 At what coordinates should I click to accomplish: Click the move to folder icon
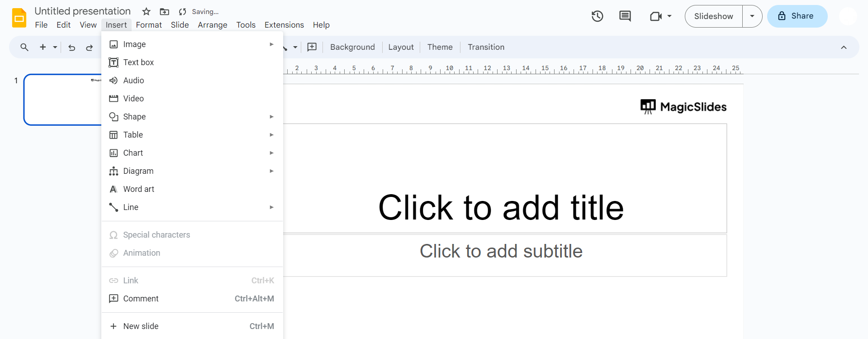pos(165,12)
